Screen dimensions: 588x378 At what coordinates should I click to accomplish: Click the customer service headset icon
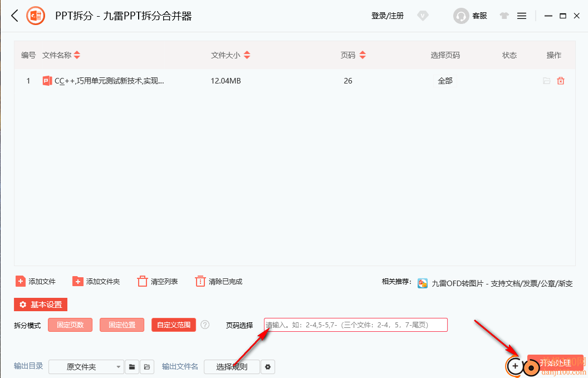tap(461, 16)
